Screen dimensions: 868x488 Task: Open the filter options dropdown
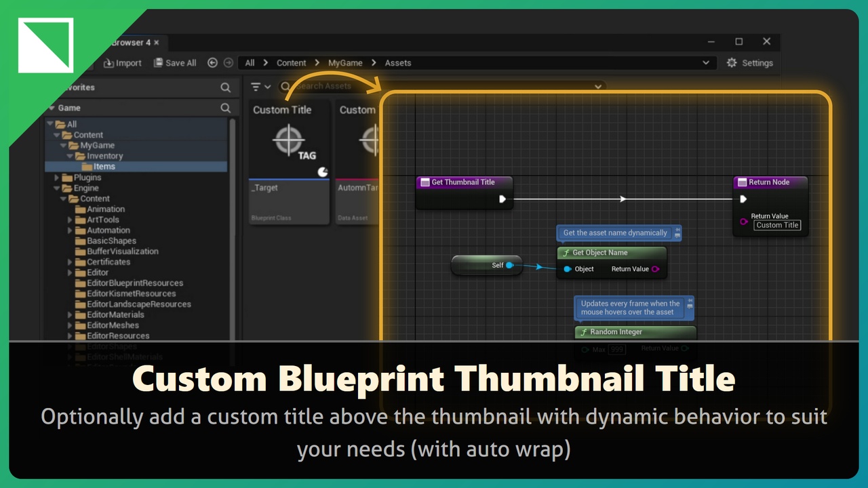coord(260,87)
